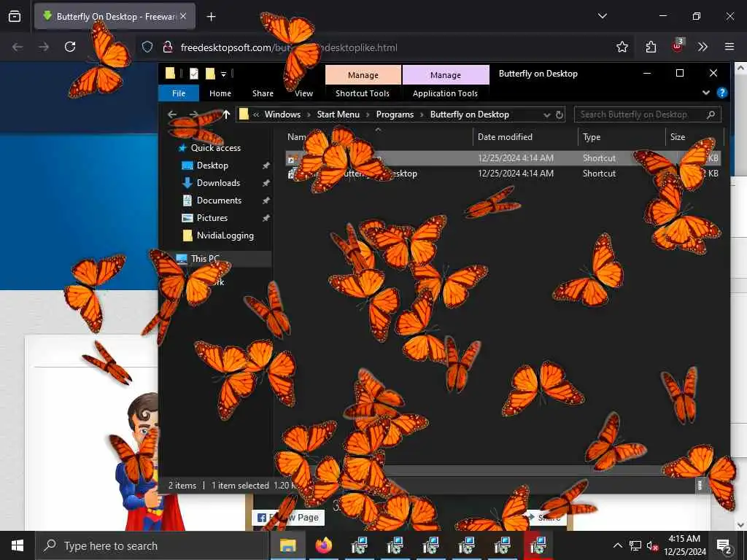This screenshot has height=560, width=747.
Task: Expand the chevron after Windows breadcrumb
Action: tap(309, 114)
